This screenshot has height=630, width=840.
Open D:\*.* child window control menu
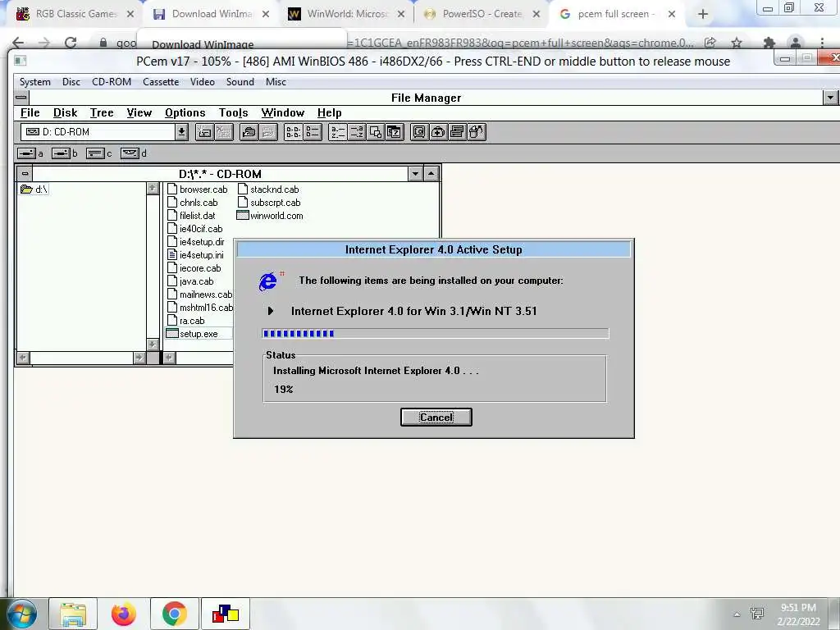click(x=25, y=174)
